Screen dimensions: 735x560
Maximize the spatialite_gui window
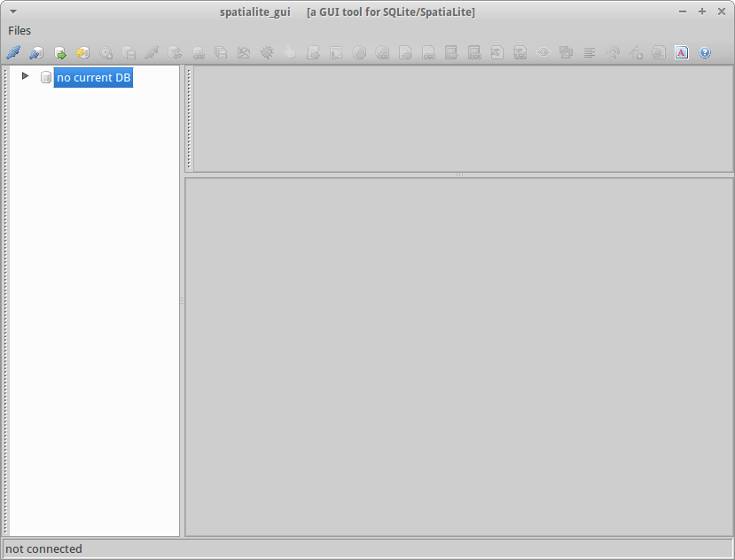click(701, 12)
